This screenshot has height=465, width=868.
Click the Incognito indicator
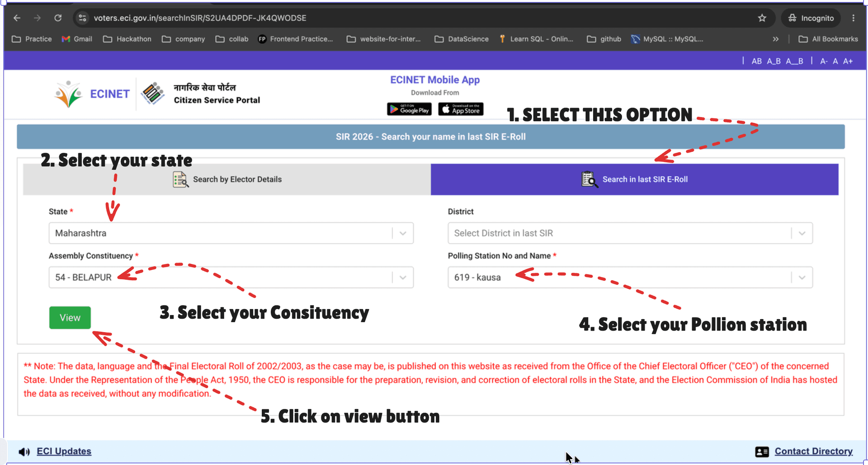click(x=811, y=18)
